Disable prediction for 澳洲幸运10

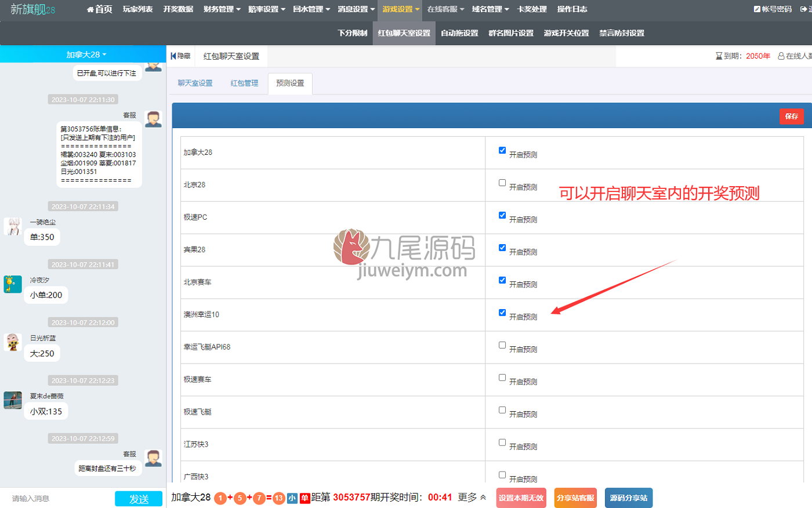pos(502,313)
